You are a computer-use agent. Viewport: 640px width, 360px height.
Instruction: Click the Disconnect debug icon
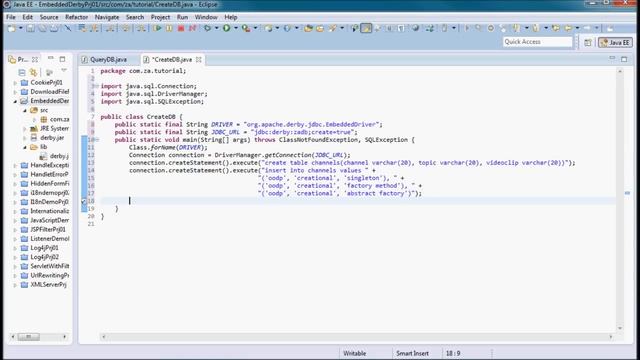193,28
